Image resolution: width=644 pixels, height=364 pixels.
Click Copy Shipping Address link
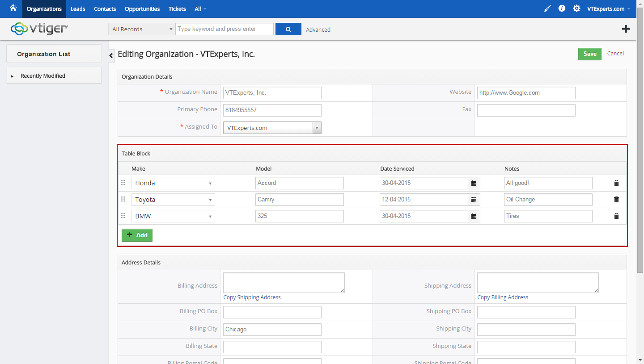coord(252,297)
